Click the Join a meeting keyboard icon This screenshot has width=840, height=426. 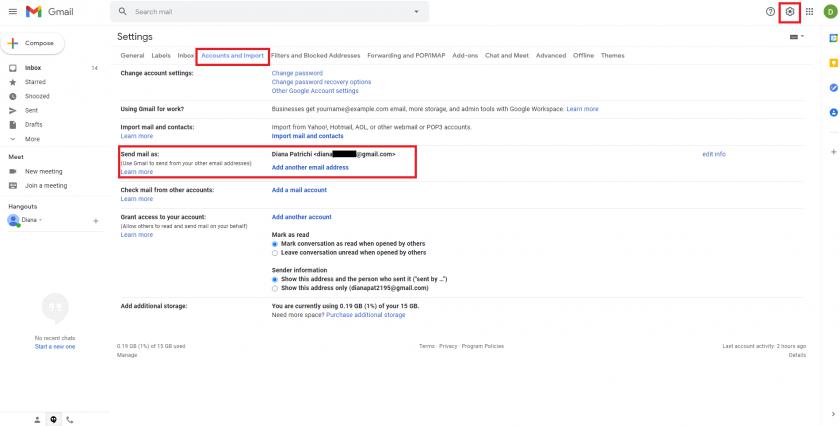pyautogui.click(x=13, y=185)
